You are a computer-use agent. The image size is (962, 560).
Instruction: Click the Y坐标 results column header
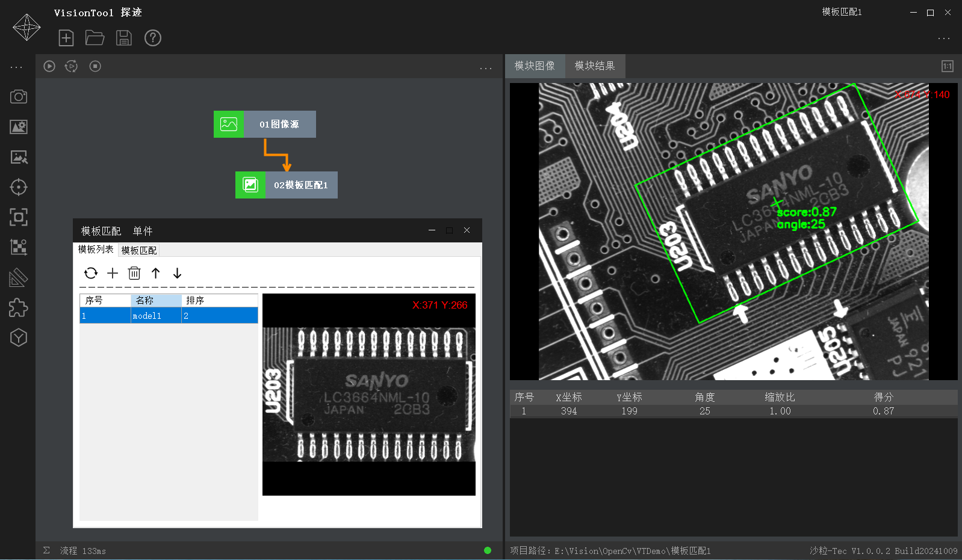pyautogui.click(x=629, y=397)
